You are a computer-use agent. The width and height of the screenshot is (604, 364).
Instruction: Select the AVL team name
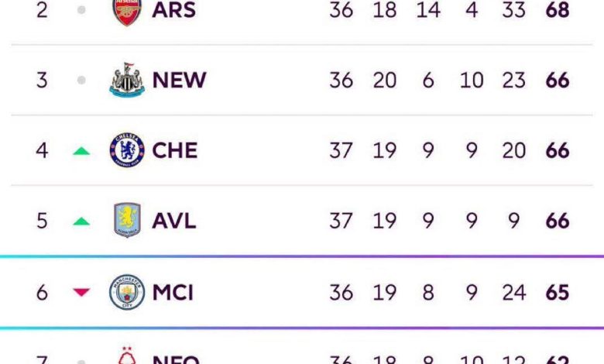pyautogui.click(x=174, y=221)
